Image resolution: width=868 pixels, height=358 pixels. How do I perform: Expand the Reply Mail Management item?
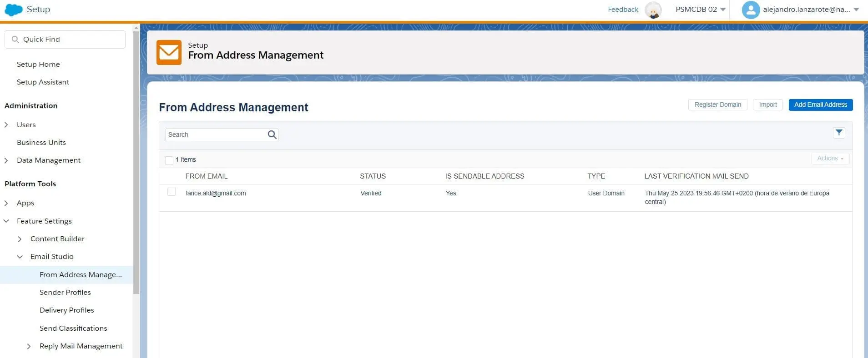click(29, 346)
